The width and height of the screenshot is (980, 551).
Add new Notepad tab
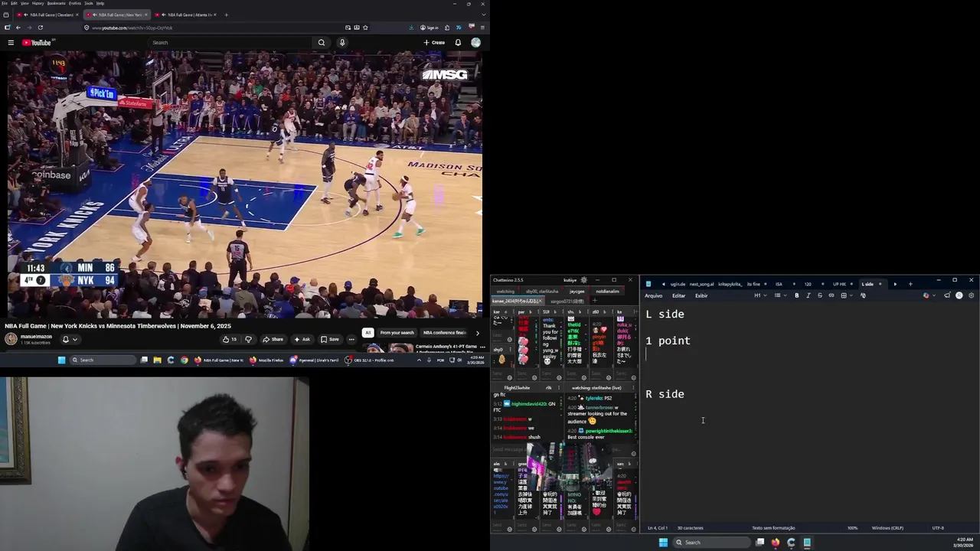[x=910, y=284]
